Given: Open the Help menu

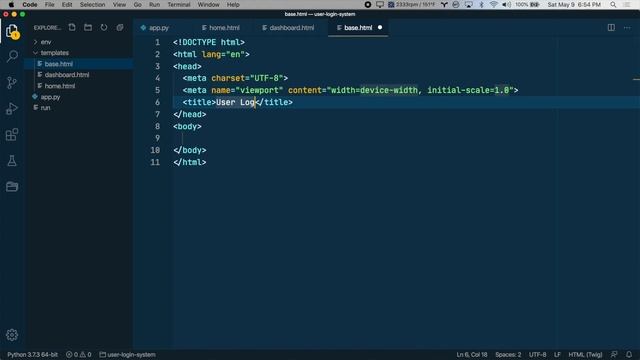Looking at the screenshot, I should (x=233, y=4).
